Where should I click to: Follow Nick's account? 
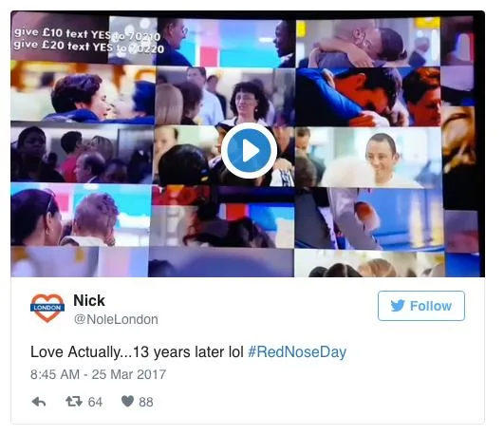[421, 306]
